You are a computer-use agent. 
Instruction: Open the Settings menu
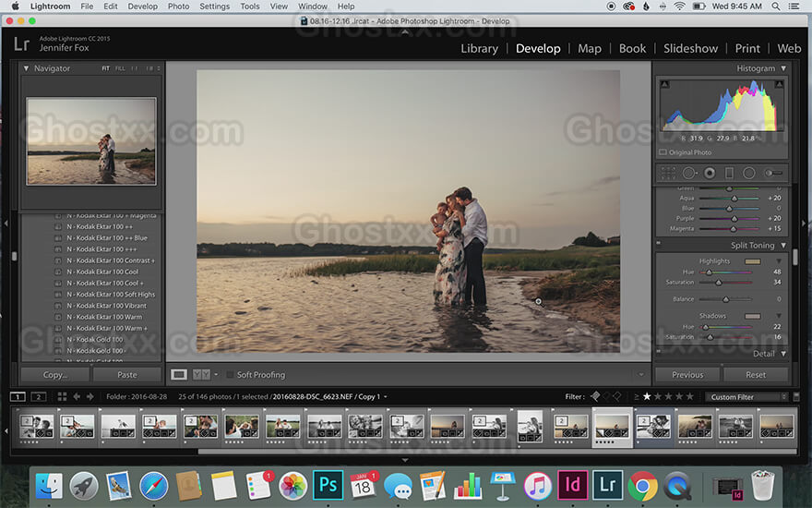coord(214,6)
